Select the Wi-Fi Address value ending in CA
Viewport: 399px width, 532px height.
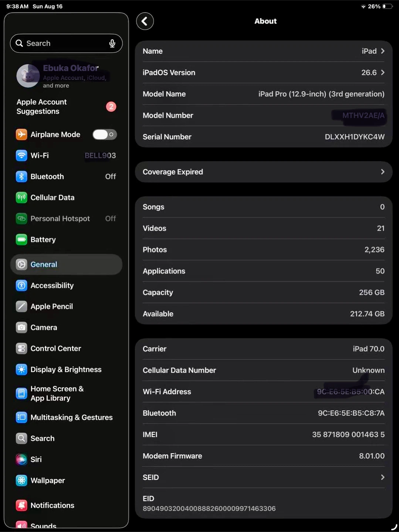[x=351, y=392]
